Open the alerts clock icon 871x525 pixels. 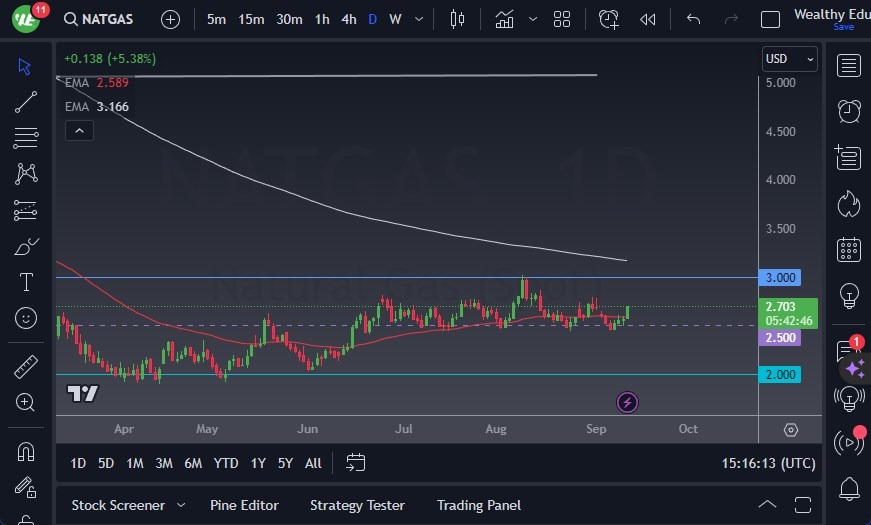(849, 111)
